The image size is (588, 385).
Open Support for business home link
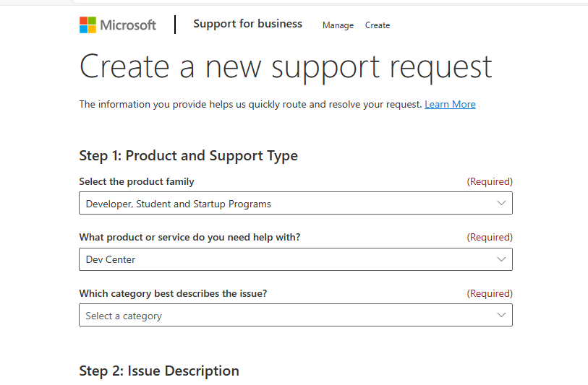pos(247,24)
